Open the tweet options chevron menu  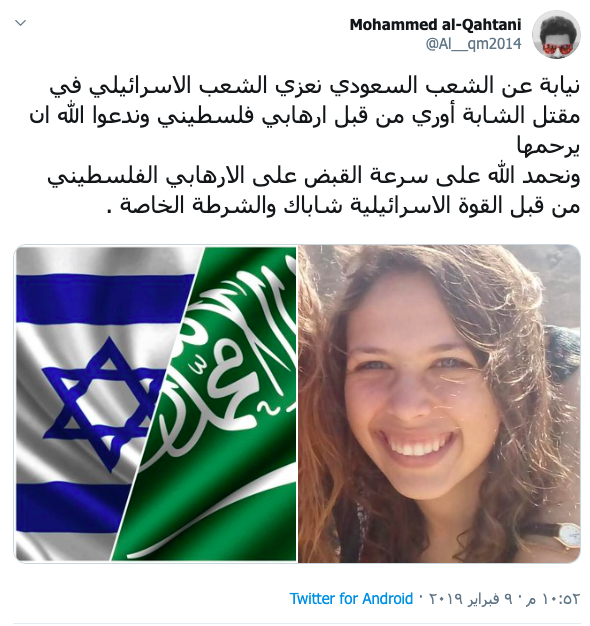pyautogui.click(x=20, y=23)
